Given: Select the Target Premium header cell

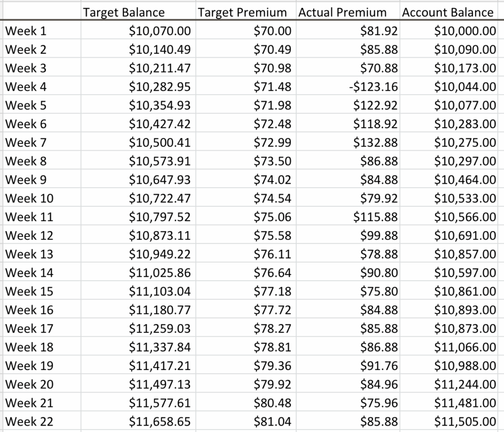Looking at the screenshot, I should 242,13.
